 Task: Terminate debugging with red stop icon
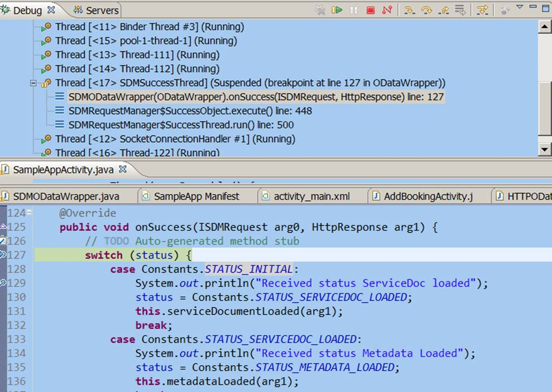pos(370,10)
